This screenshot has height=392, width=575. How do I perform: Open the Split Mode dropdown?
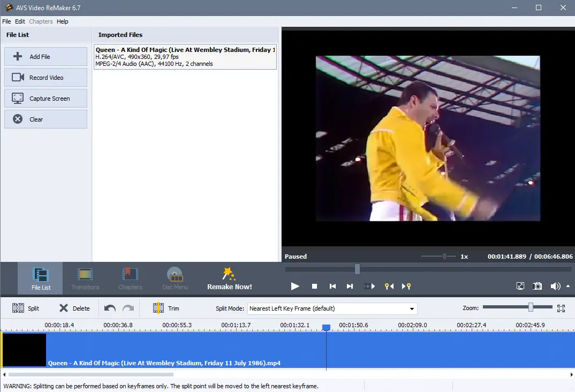(x=332, y=308)
